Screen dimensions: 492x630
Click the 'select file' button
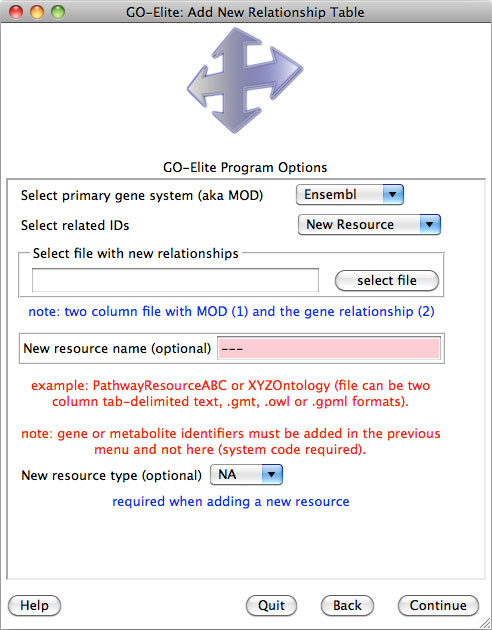[x=387, y=280]
